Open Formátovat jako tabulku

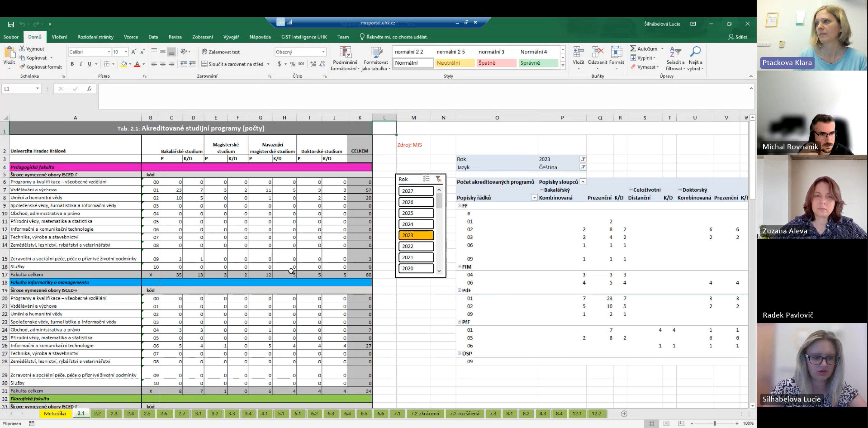pos(376,59)
